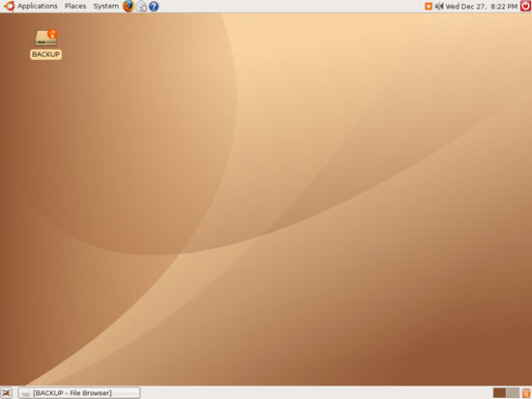Switch to the second workspace
Viewport: 532px width, 399px height.
point(513,393)
